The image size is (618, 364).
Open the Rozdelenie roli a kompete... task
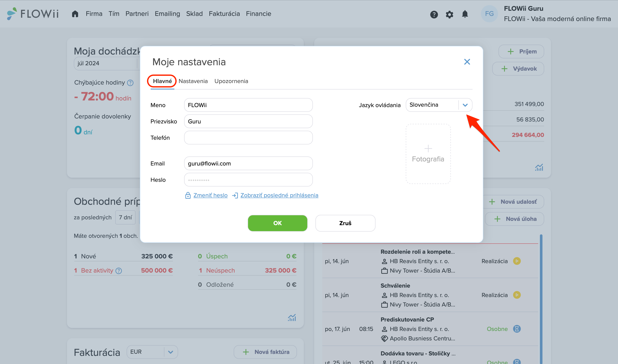[417, 252]
